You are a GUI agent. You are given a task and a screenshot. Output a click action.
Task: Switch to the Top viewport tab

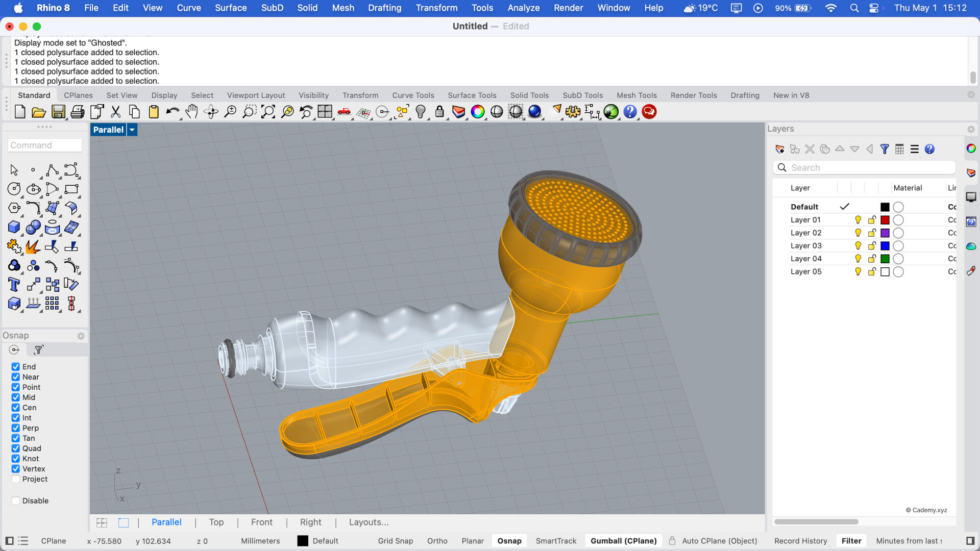pyautogui.click(x=216, y=522)
